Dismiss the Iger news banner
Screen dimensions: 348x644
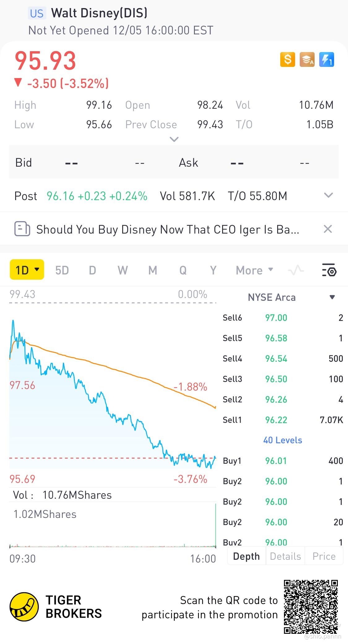[x=328, y=229]
